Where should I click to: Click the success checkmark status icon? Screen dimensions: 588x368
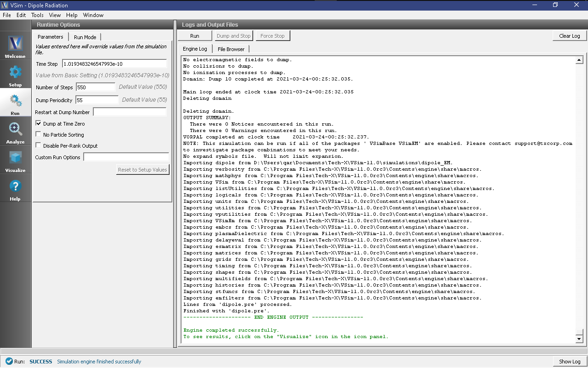pyautogui.click(x=9, y=362)
